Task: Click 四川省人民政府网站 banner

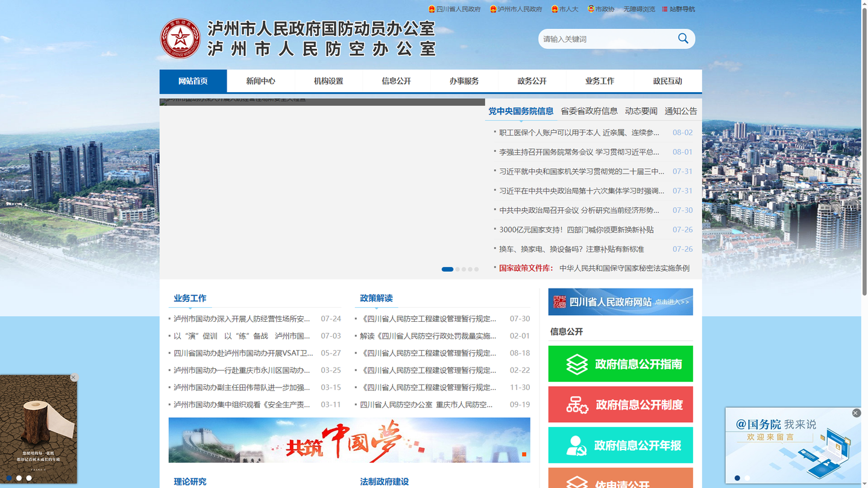Action: tap(620, 302)
